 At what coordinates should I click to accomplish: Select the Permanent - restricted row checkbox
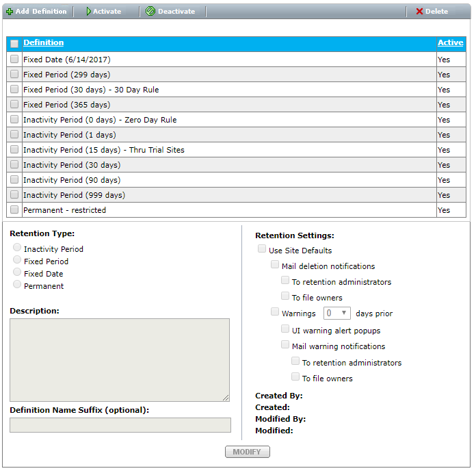tap(14, 210)
